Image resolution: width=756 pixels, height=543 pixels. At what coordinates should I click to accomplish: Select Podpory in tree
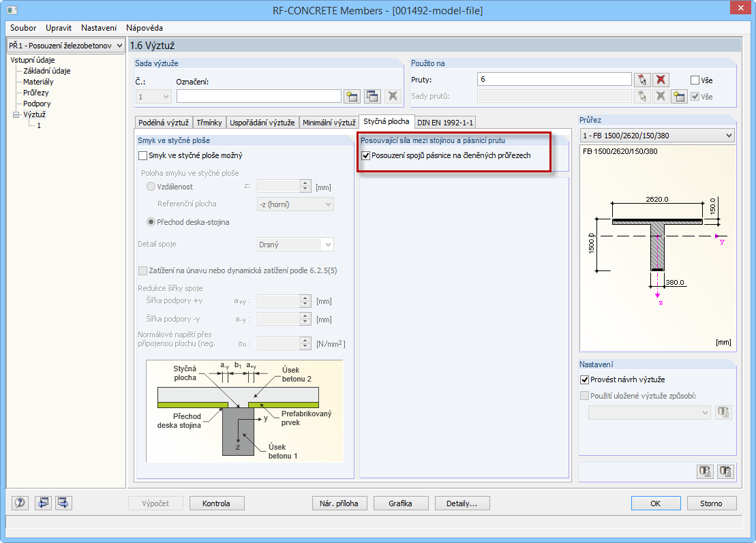pyautogui.click(x=37, y=104)
